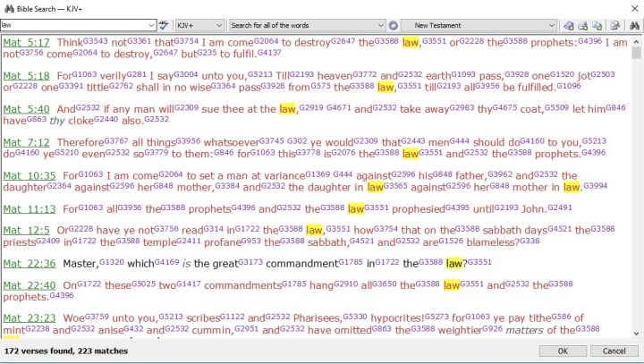Image resolution: width=644 pixels, height=364 pixels.
Task: Click the first toolbar icon after New Testament
Action: tap(570, 25)
